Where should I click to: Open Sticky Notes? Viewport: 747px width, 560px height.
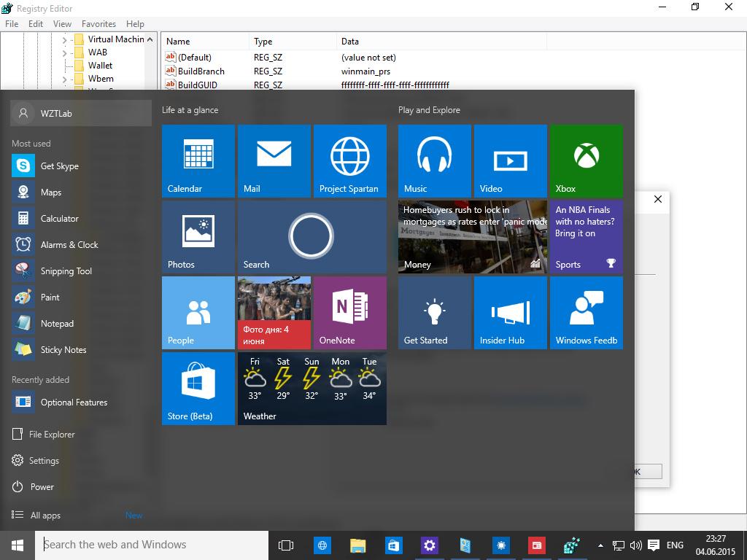pyautogui.click(x=81, y=349)
